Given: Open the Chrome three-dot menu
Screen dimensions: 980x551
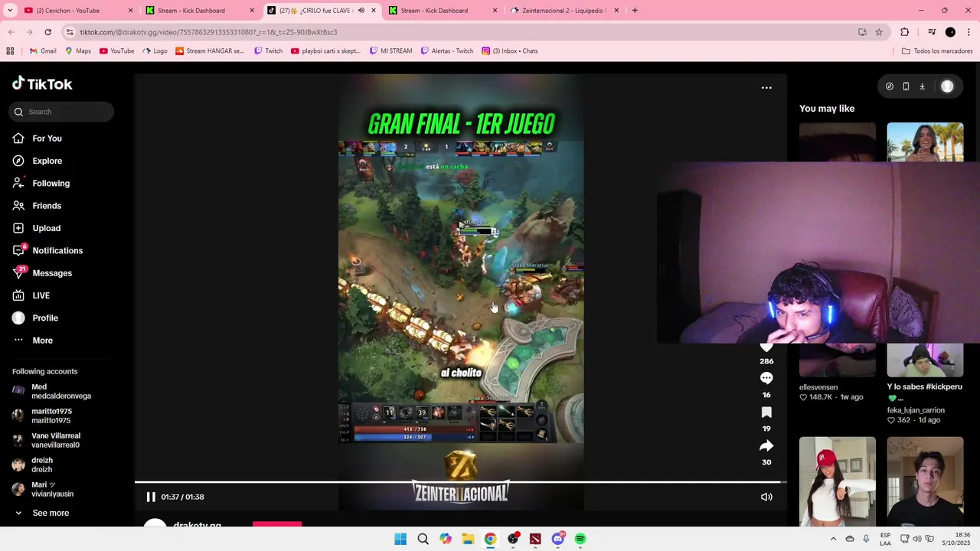Looking at the screenshot, I should tap(969, 32).
